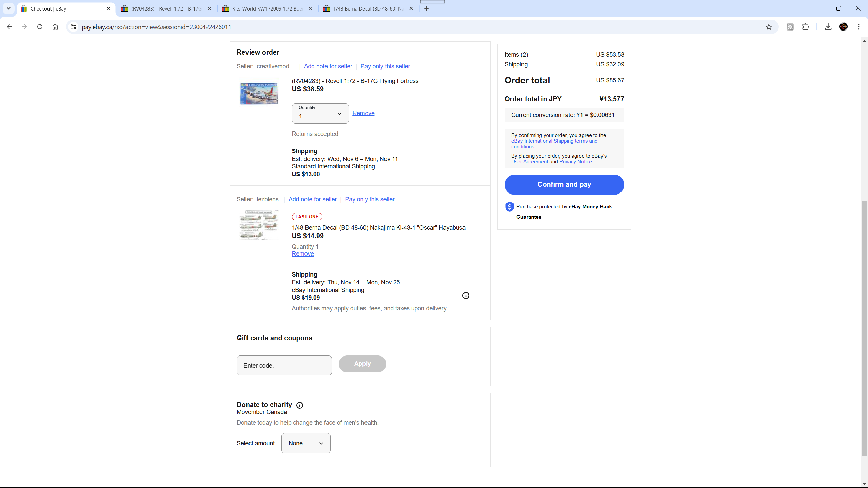The image size is (868, 488).
Task: Click the page vertical scrollbar
Action: coord(864,329)
